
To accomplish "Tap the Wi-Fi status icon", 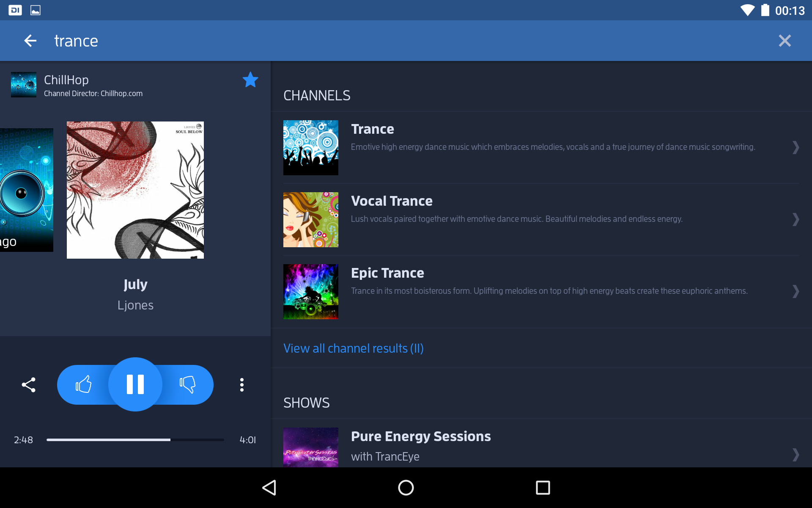I will point(747,10).
